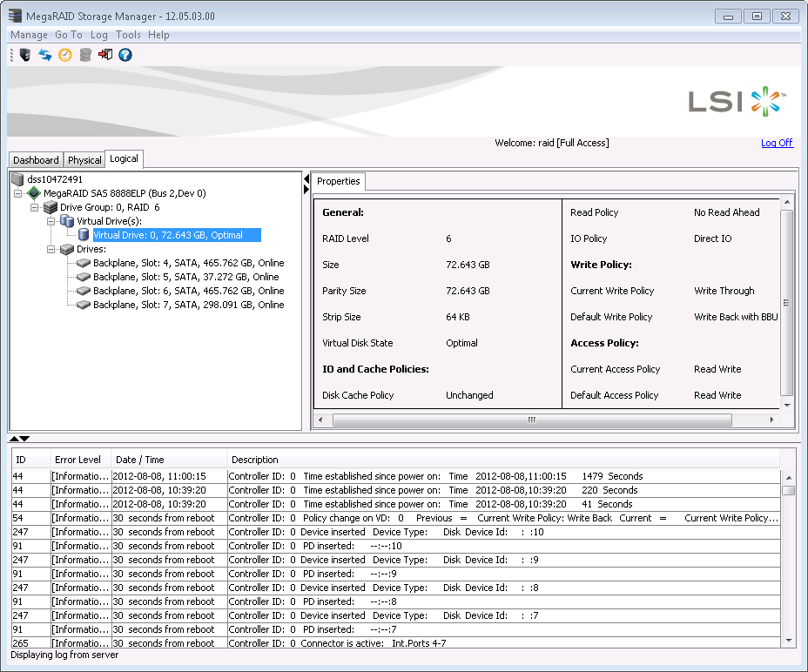Image resolution: width=808 pixels, height=672 pixels.
Task: Sort log by Description column header
Action: coord(503,460)
